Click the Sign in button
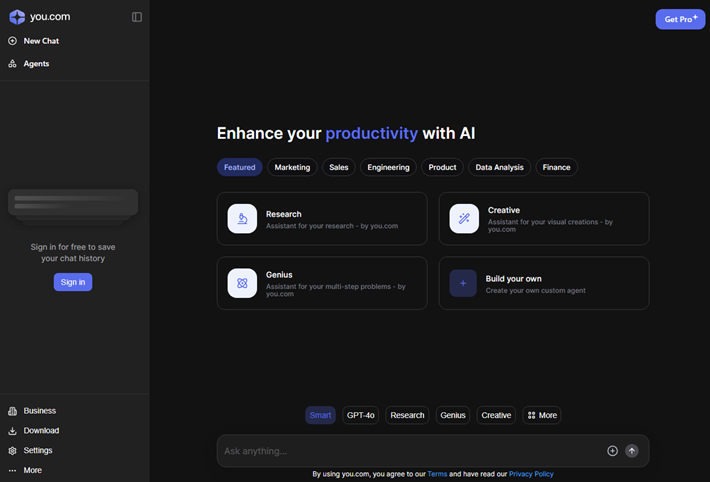 (x=73, y=282)
